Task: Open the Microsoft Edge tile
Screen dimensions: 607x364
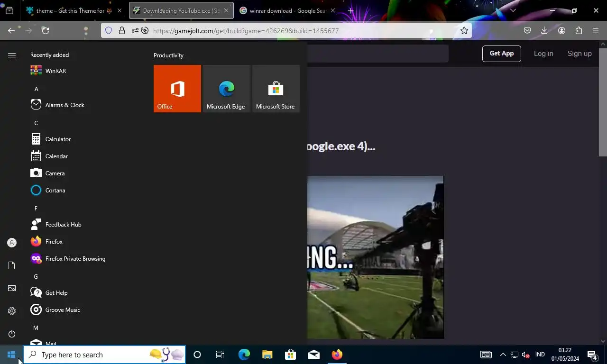Action: click(227, 89)
